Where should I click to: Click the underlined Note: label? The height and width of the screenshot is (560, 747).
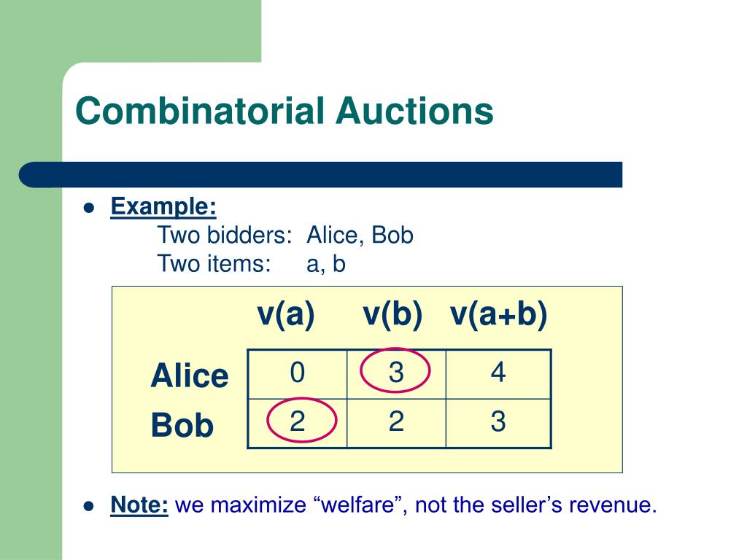pyautogui.click(x=139, y=505)
